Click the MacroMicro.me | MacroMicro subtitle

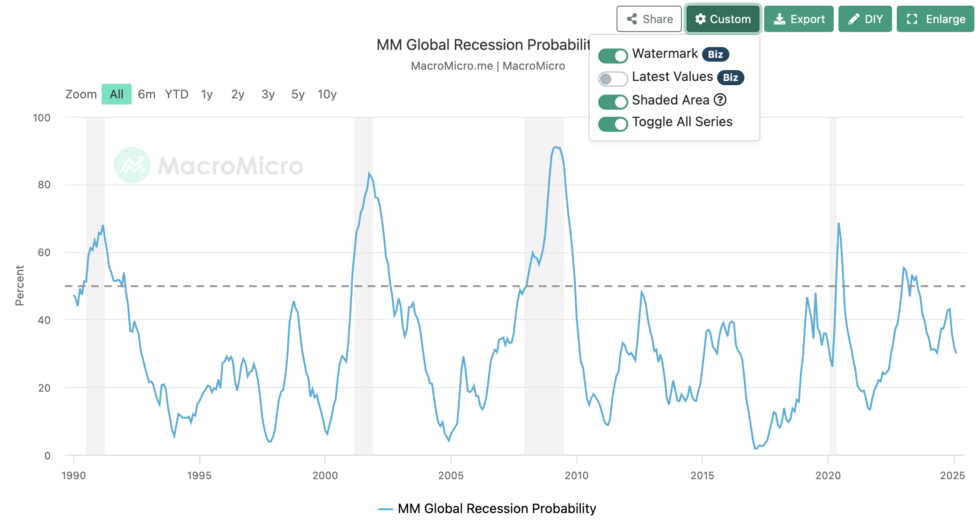(x=488, y=65)
